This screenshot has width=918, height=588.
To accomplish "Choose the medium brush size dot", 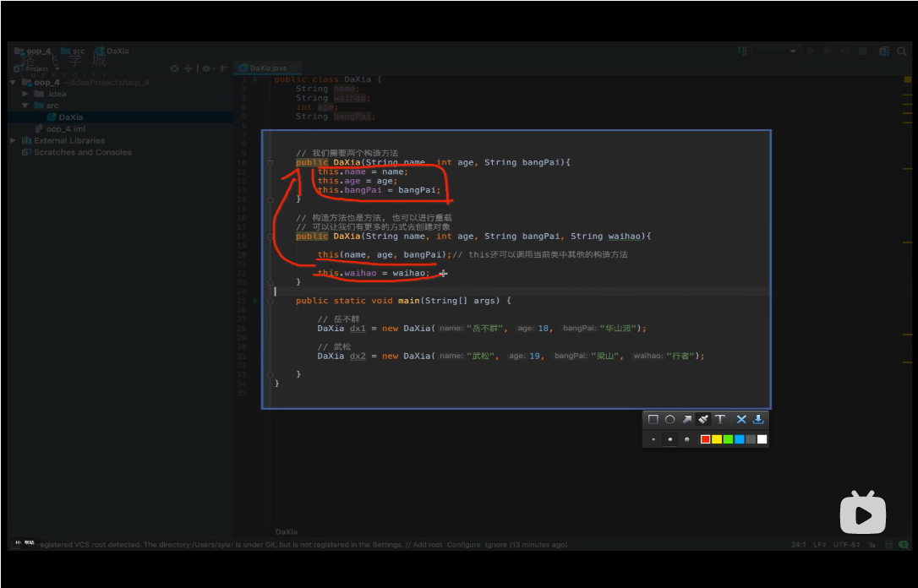I will tap(669, 439).
